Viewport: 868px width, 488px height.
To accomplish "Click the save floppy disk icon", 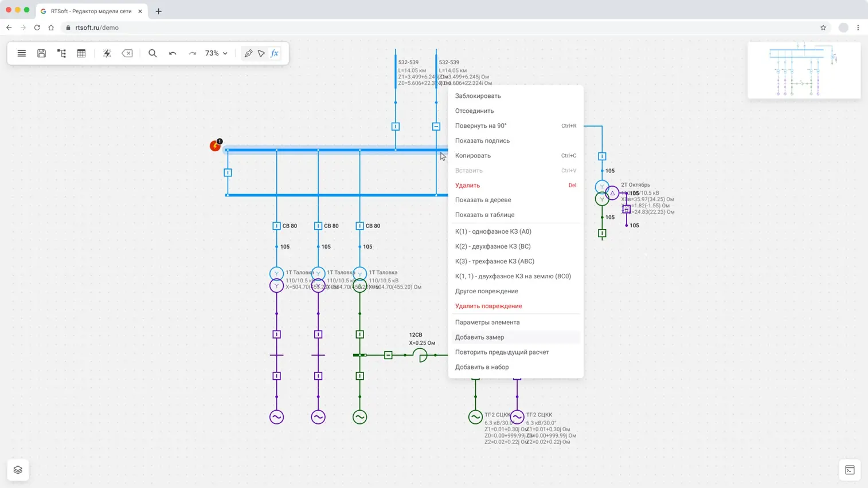I will coord(41,53).
